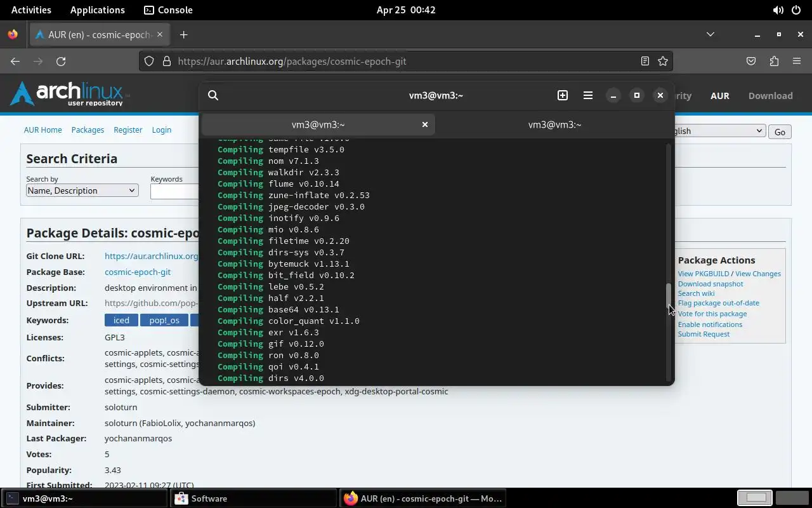Open Firefox extensions puzzle icon
The image size is (812, 508).
coord(774,61)
